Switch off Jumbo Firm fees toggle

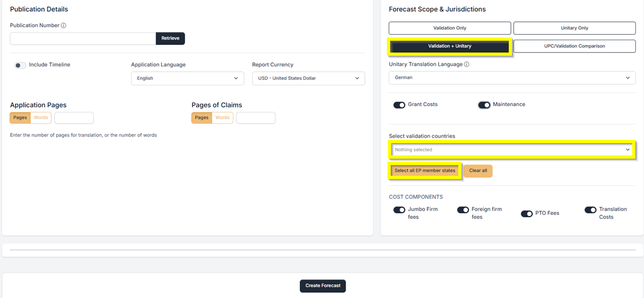[x=399, y=210]
